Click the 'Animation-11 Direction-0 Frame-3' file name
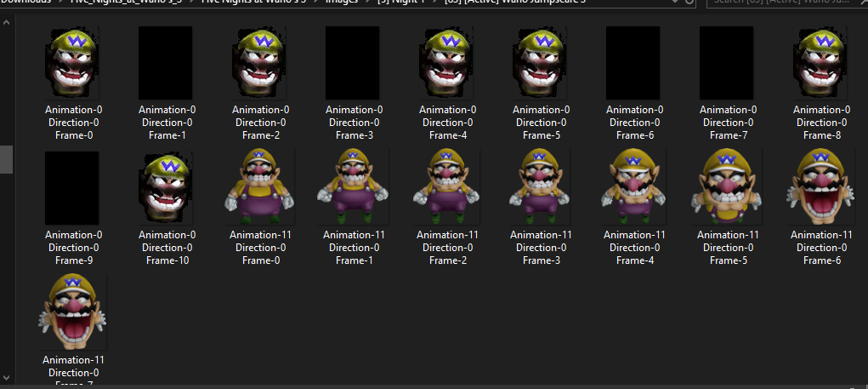This screenshot has height=389, width=868. pos(541,248)
